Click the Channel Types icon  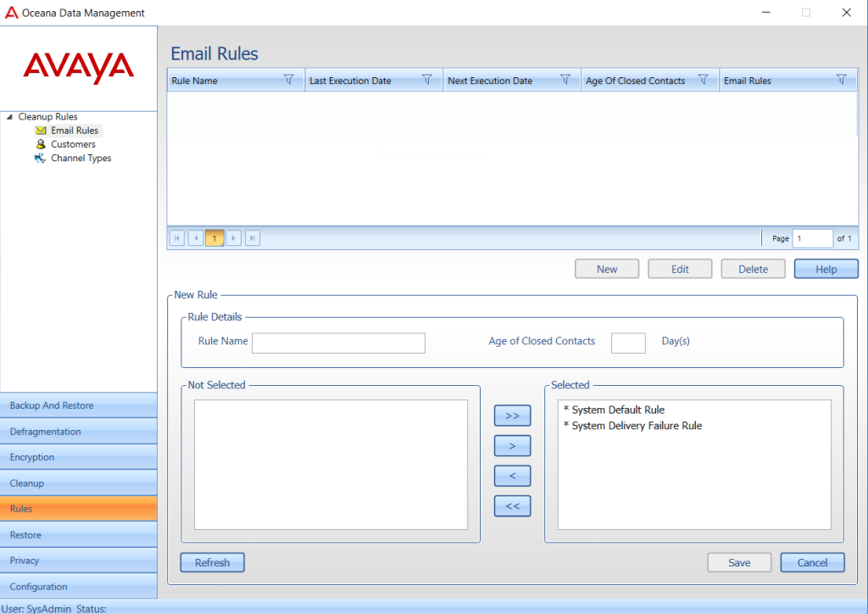40,159
